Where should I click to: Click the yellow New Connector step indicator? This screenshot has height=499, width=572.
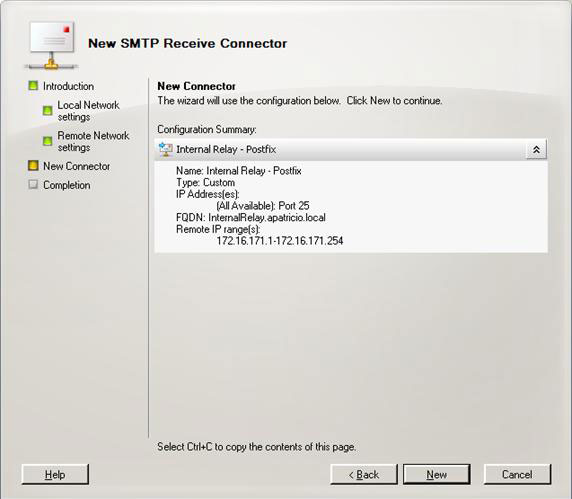(33, 166)
